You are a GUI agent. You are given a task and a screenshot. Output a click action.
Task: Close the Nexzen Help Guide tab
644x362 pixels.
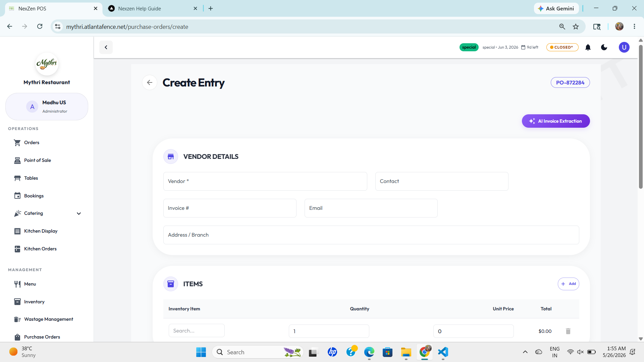(x=196, y=8)
